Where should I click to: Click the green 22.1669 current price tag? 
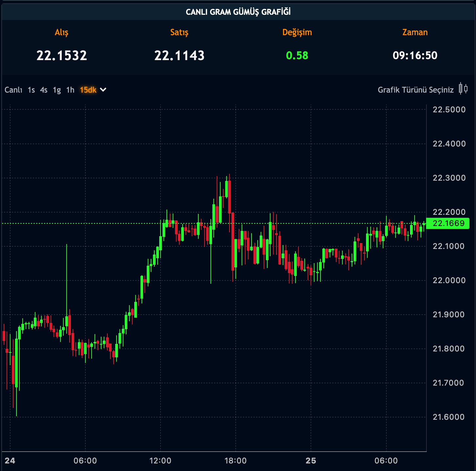click(448, 223)
